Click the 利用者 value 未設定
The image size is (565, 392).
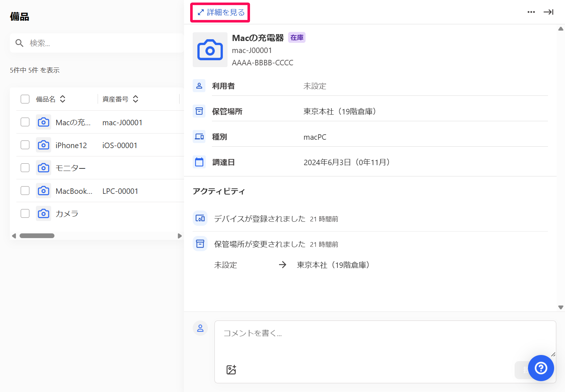(315, 86)
